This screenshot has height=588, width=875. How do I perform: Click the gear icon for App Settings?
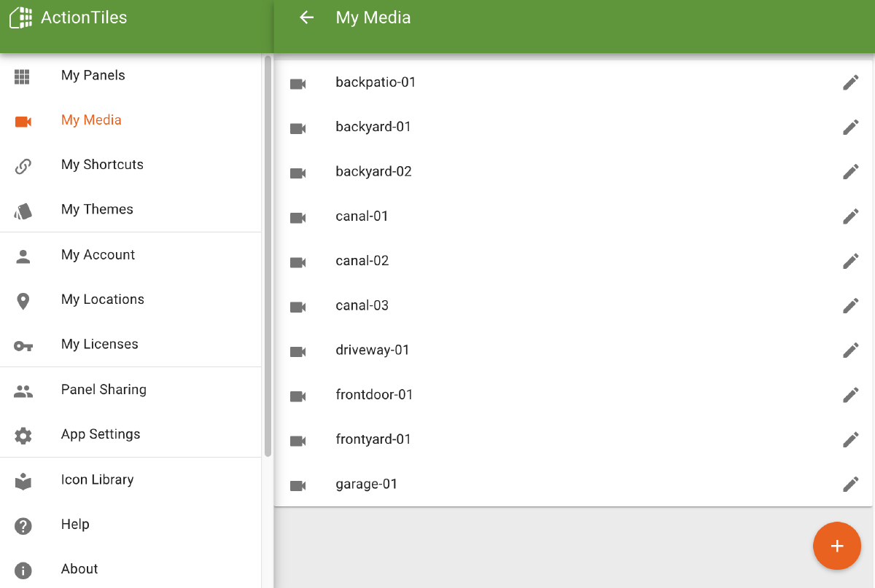pyautogui.click(x=23, y=436)
